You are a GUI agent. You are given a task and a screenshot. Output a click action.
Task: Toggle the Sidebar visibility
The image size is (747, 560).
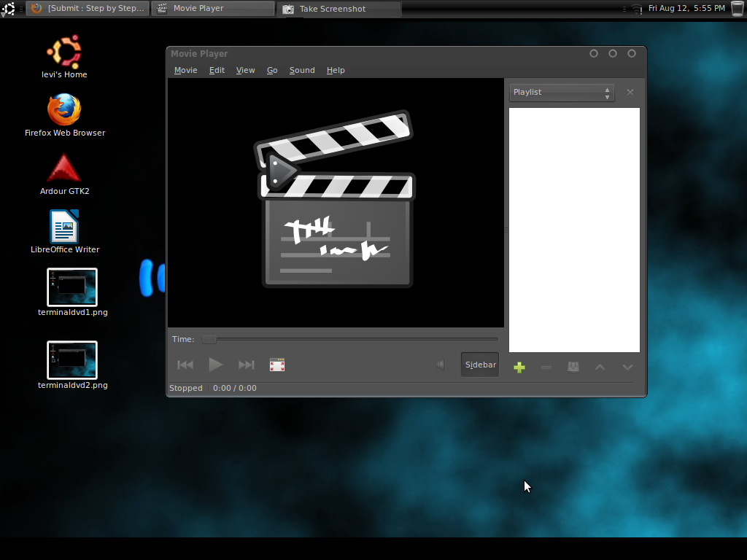click(479, 364)
